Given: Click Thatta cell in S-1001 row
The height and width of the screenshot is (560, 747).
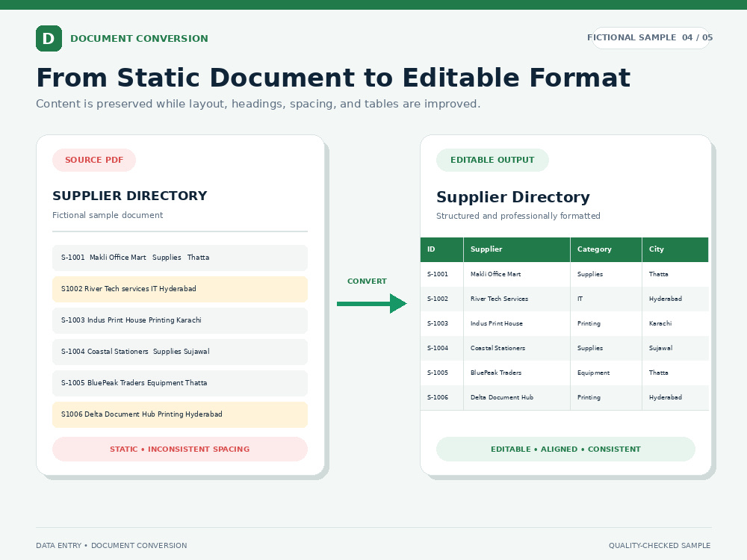Looking at the screenshot, I should coord(675,274).
